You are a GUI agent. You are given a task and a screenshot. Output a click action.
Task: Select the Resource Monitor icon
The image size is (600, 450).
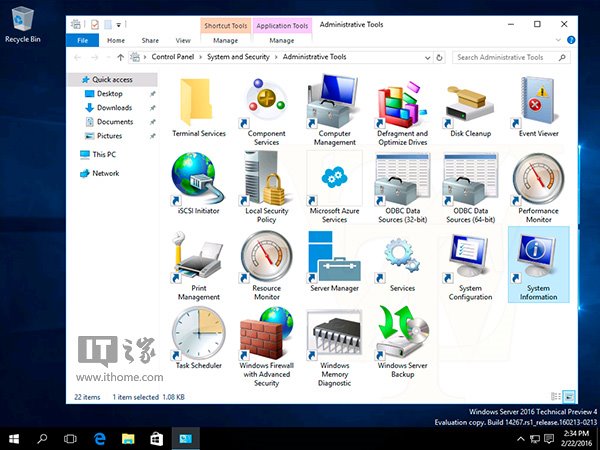click(x=266, y=266)
